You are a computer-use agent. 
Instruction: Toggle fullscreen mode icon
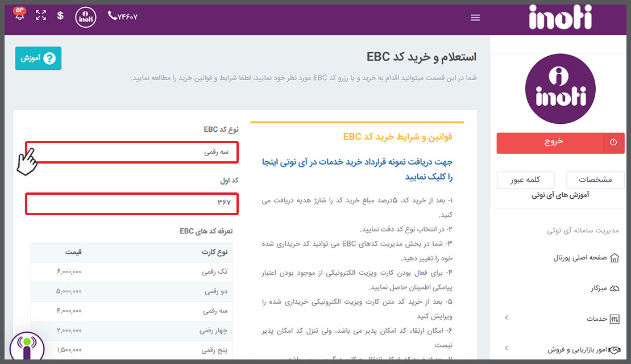(40, 16)
